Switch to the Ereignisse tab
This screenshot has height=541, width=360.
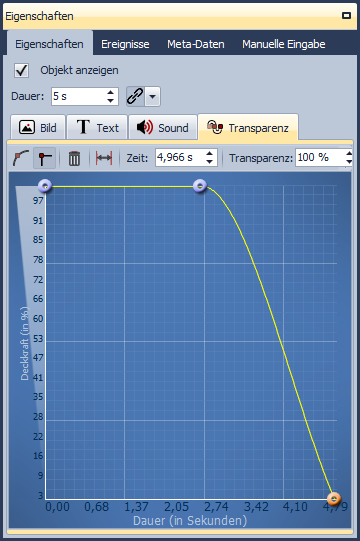pyautogui.click(x=125, y=44)
